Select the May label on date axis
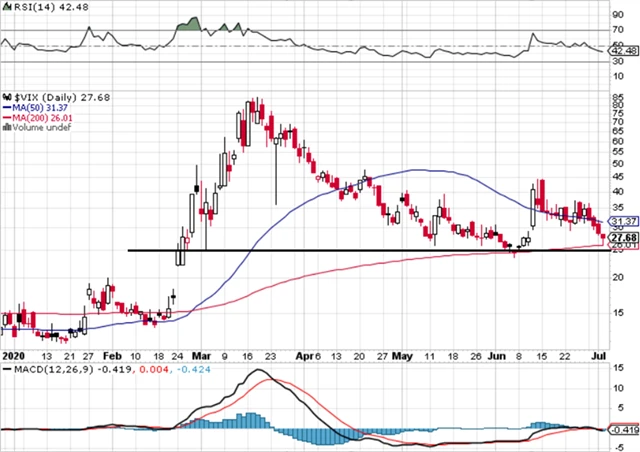Viewport: 640px width, 452px height. 402,355
